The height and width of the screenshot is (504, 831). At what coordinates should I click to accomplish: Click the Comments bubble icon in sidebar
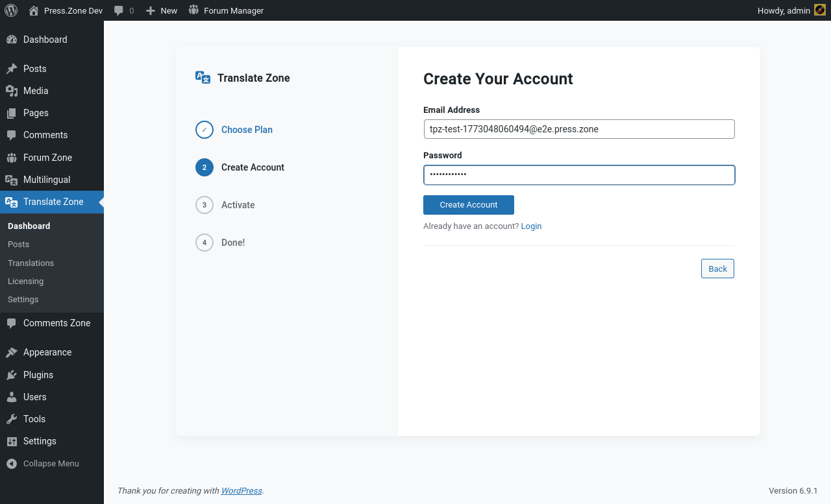[x=12, y=135]
